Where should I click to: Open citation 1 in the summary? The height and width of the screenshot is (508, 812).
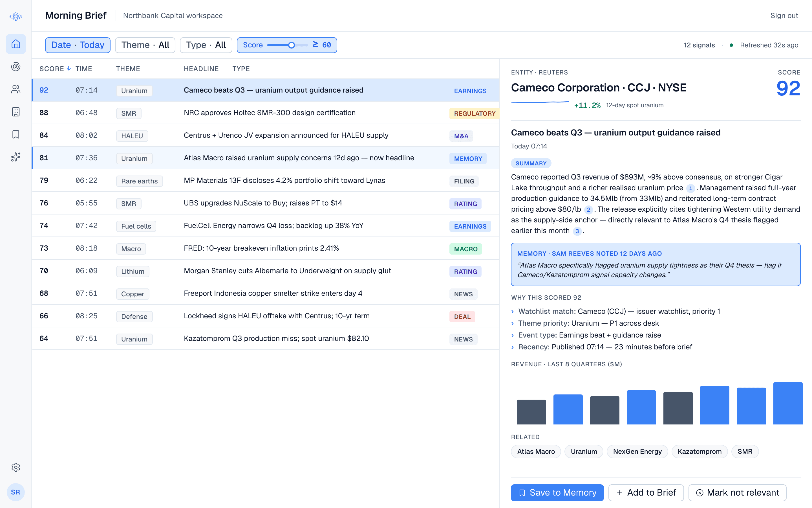(690, 188)
